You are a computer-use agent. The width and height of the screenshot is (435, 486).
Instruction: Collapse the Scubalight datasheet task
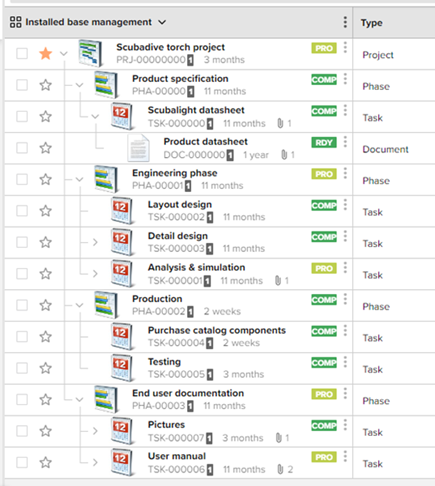(x=95, y=116)
